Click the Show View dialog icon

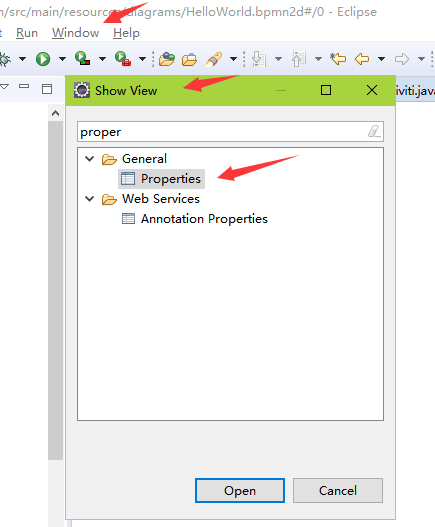coord(82,90)
